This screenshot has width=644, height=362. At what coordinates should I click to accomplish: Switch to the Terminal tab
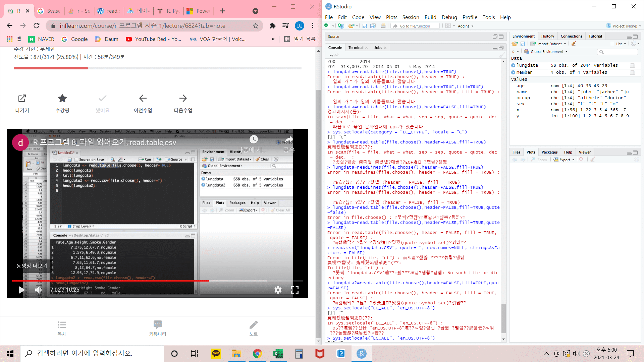[356, 48]
